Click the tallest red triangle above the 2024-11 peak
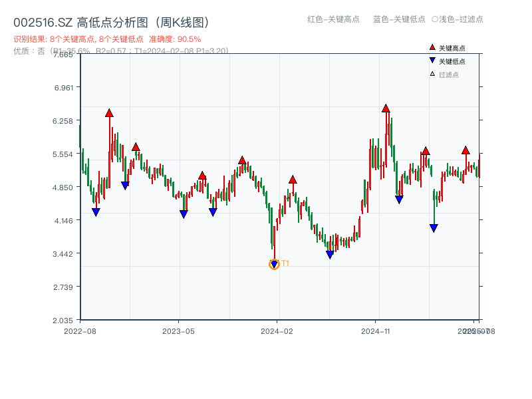532x399 pixels. point(386,107)
